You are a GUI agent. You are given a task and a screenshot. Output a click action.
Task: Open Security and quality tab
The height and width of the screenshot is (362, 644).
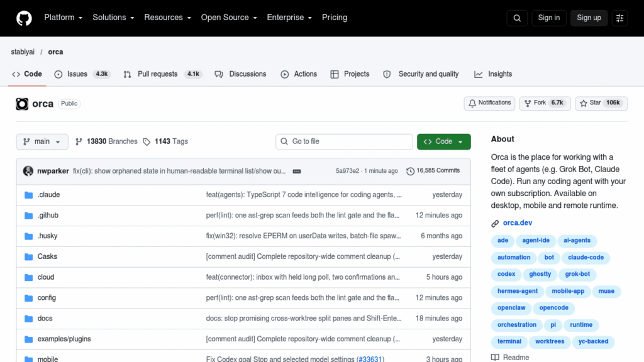[x=421, y=74]
